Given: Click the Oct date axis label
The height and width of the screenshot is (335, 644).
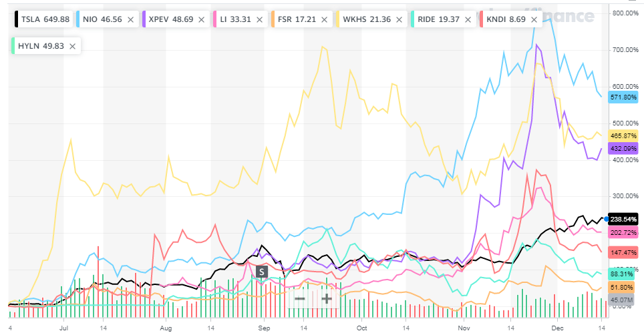Looking at the screenshot, I should [x=362, y=328].
